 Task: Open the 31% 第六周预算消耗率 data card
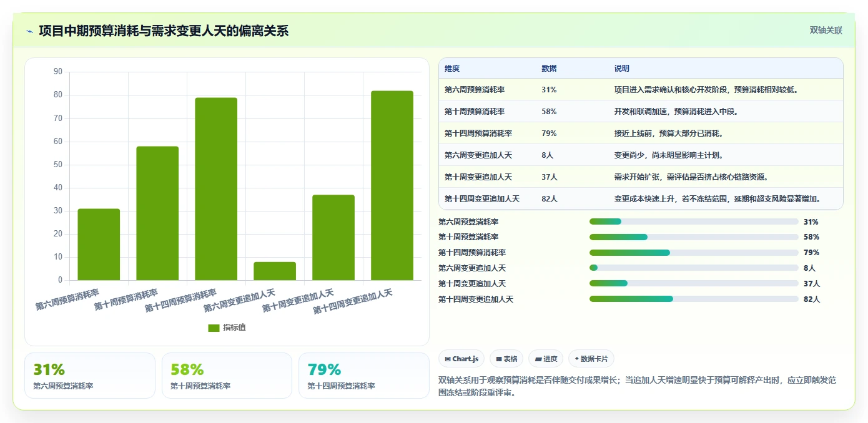click(90, 376)
